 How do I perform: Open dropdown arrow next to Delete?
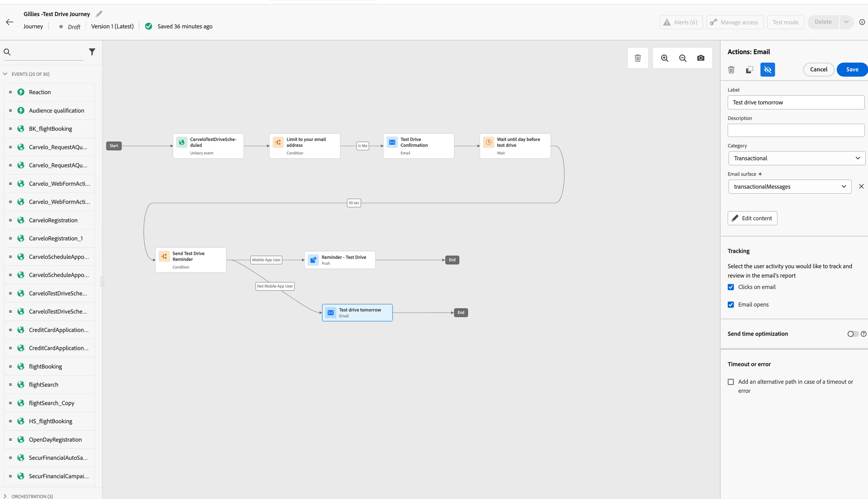(x=846, y=22)
